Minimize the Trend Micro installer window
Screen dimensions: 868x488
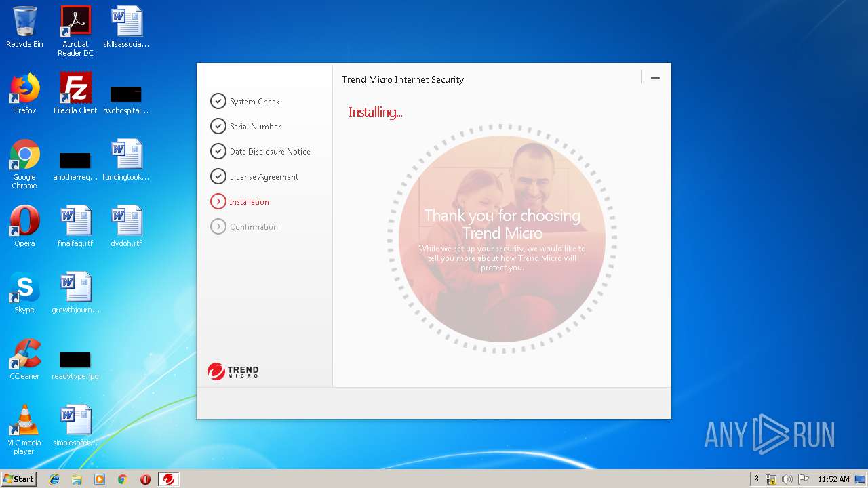(655, 78)
